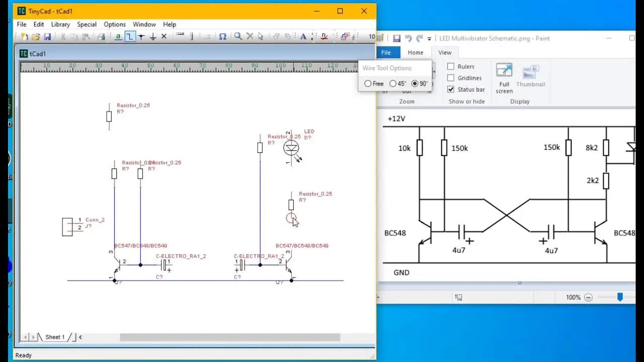Select the 45° wire angle option
Screen dimensions: 644x362
point(397,83)
